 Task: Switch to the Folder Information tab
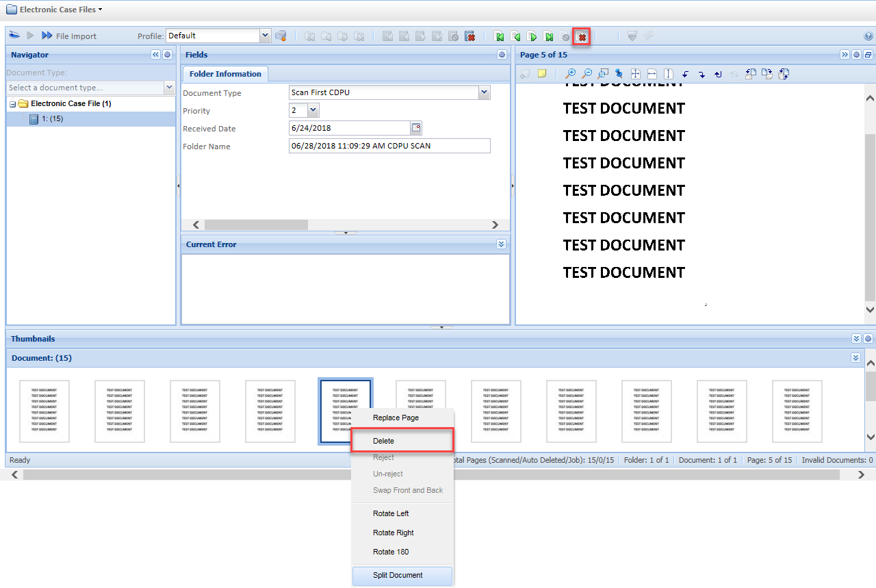[x=224, y=74]
